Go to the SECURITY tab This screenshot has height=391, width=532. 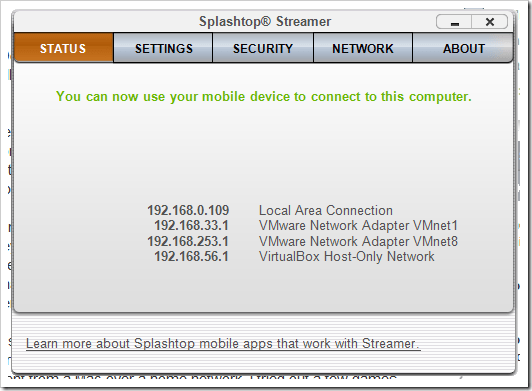(263, 48)
